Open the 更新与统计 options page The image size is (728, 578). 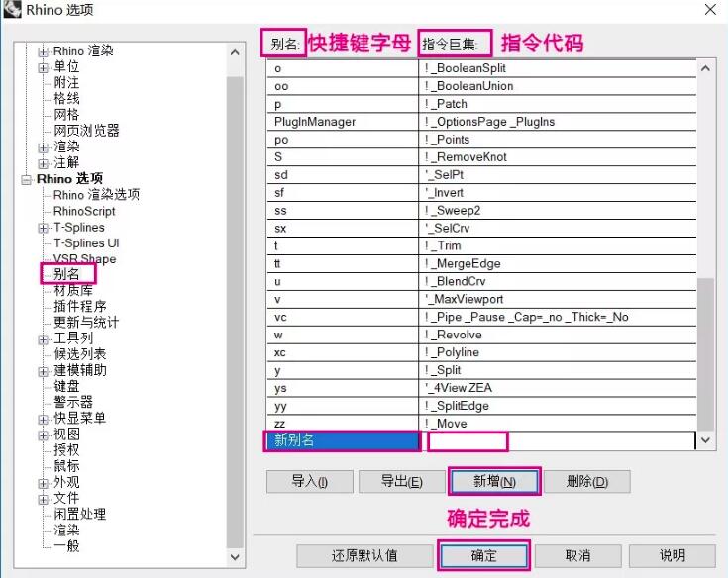(86, 322)
